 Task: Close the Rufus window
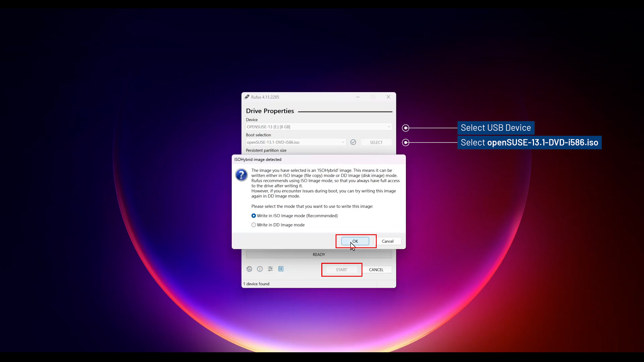tap(388, 97)
